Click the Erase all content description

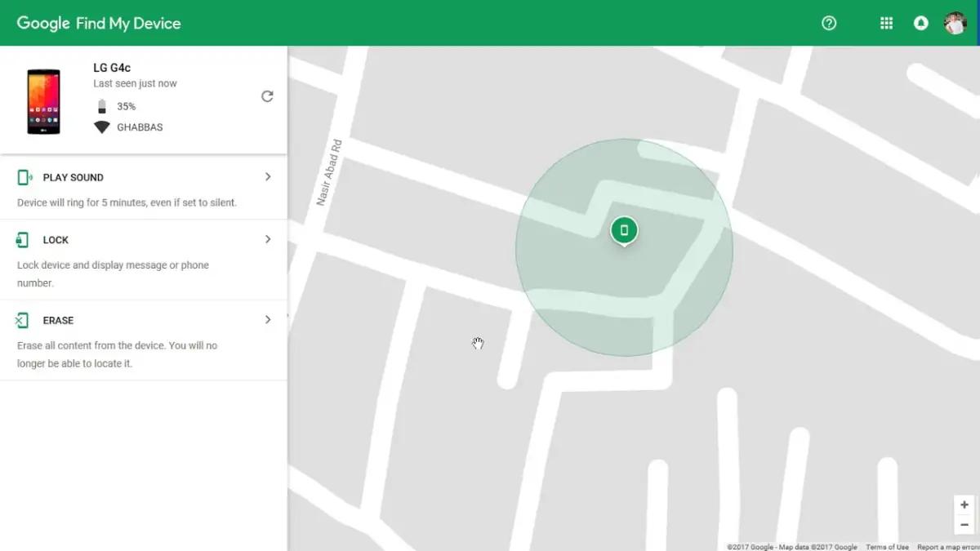pos(118,354)
